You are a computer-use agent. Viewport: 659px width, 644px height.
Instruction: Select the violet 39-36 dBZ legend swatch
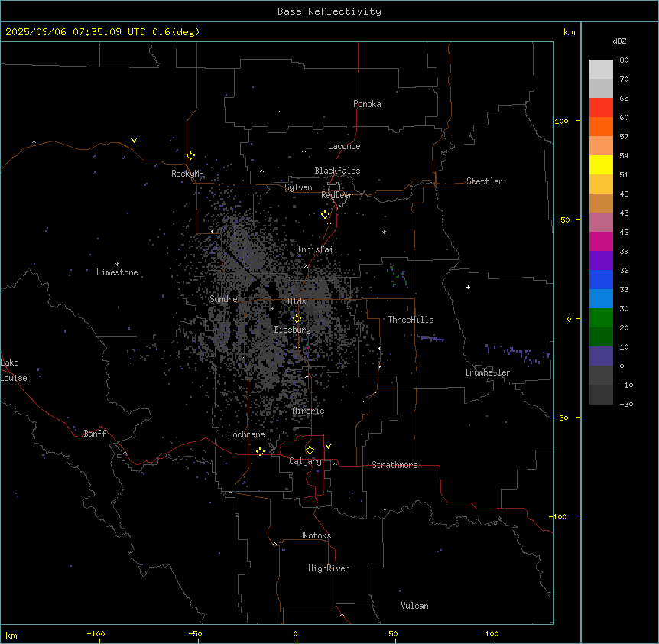click(x=601, y=261)
